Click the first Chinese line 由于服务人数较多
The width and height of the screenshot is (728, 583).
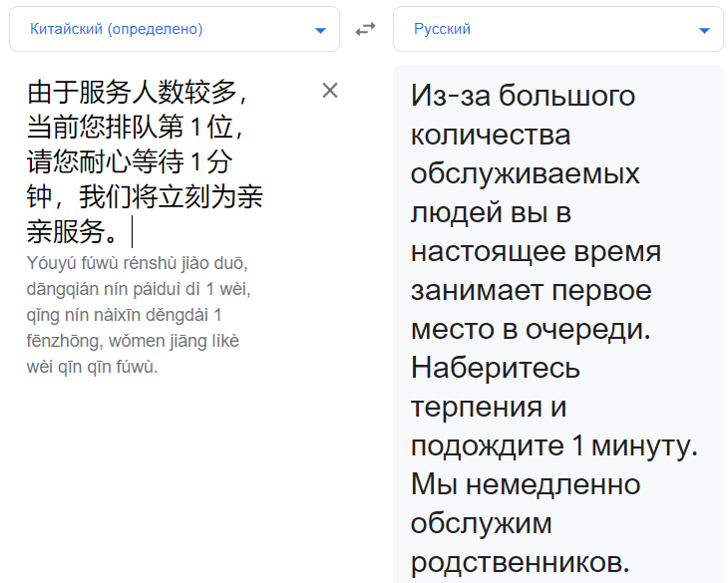[135, 94]
